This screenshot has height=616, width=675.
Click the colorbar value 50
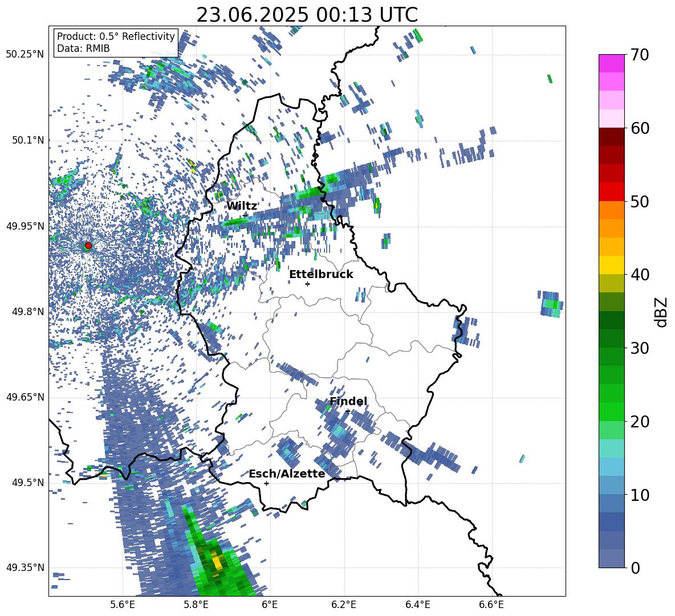point(640,201)
